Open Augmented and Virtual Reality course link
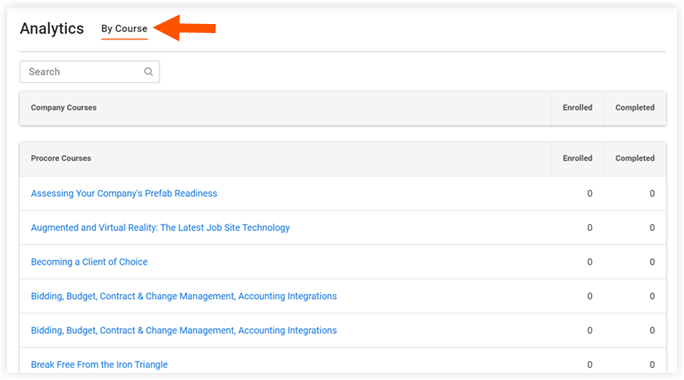This screenshot has width=684, height=380. 160,227
